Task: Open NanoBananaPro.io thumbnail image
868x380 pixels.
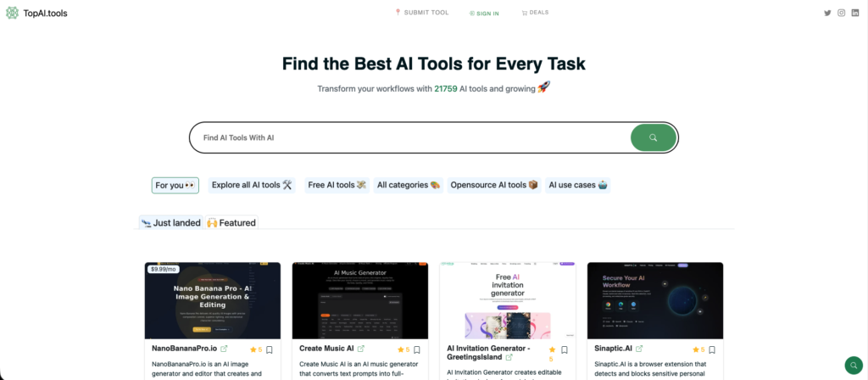Action: coord(213,301)
